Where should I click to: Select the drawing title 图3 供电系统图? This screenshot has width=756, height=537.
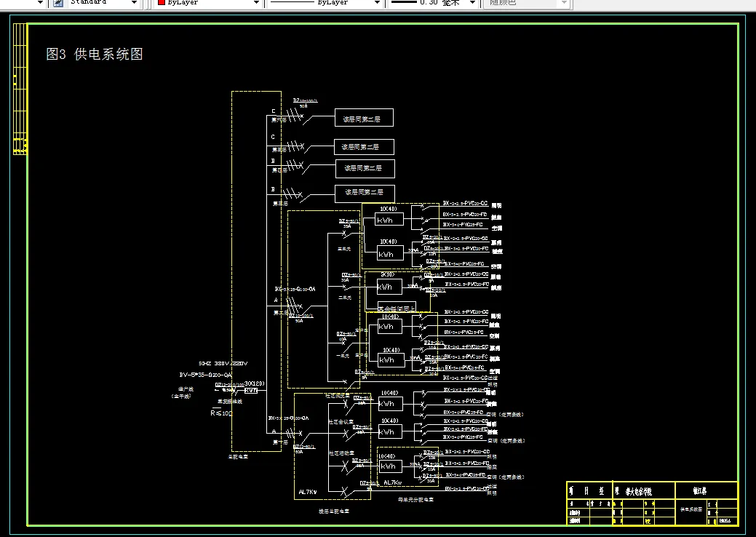tap(95, 54)
